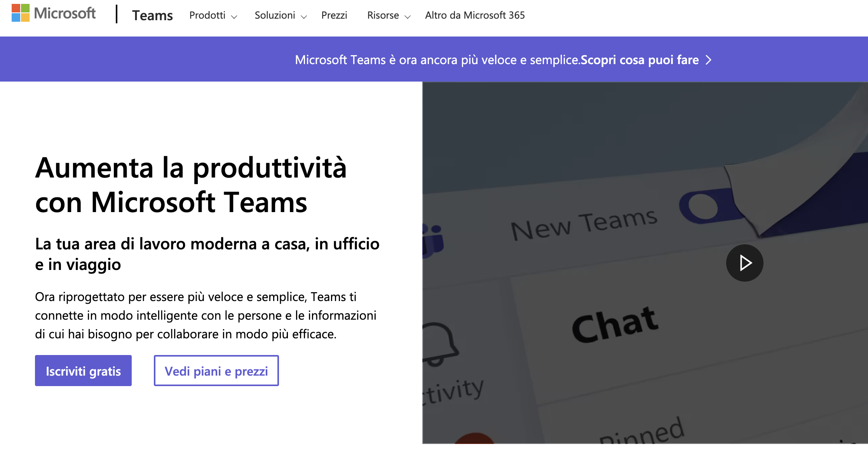The width and height of the screenshot is (868, 470).
Task: Click Vedi piani e prezzi button
Action: (216, 371)
